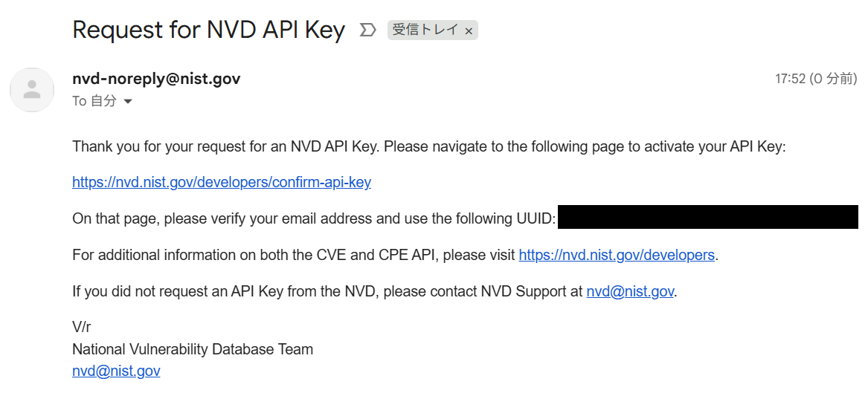Click the blacked-out UUID redaction box

pos(708,217)
